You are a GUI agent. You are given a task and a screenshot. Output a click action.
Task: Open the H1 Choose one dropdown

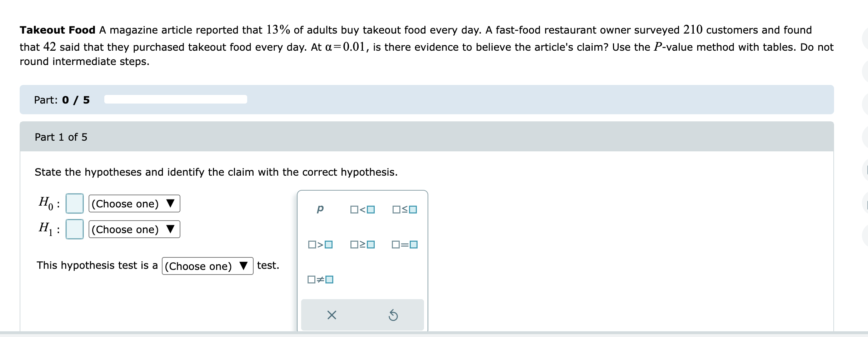click(134, 230)
